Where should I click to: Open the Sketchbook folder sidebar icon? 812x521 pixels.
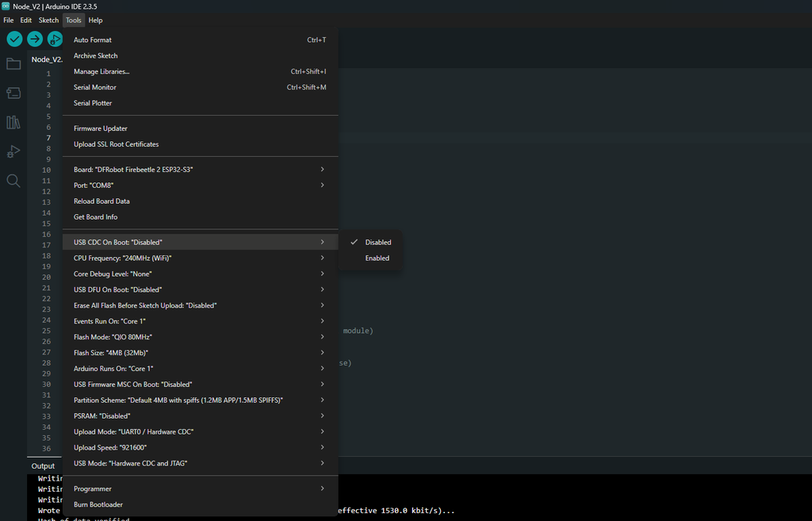coord(13,64)
